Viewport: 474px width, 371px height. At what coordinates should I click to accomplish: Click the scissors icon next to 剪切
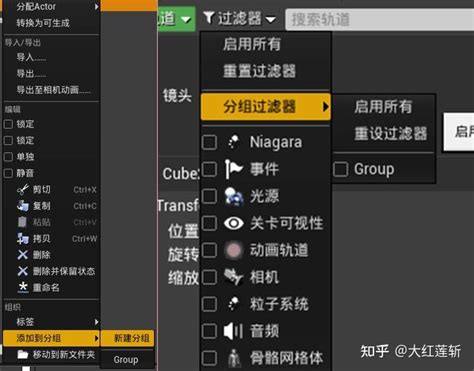23,190
